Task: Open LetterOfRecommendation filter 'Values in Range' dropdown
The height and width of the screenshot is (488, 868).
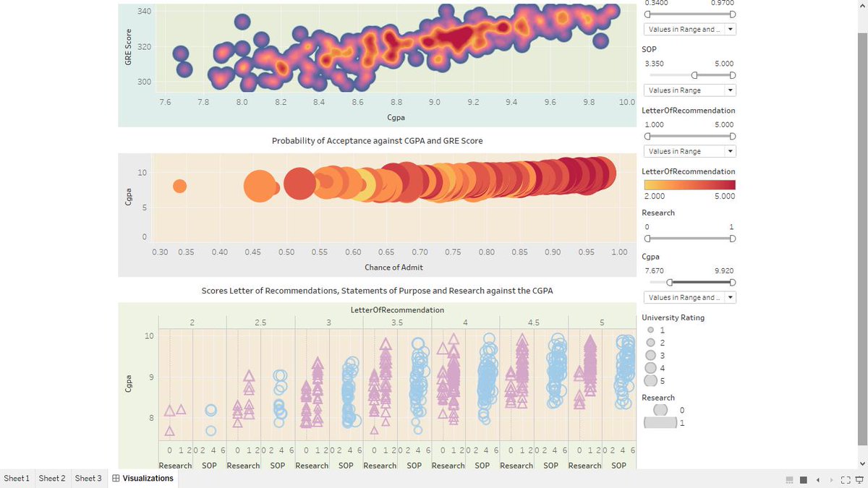Action: pos(689,151)
